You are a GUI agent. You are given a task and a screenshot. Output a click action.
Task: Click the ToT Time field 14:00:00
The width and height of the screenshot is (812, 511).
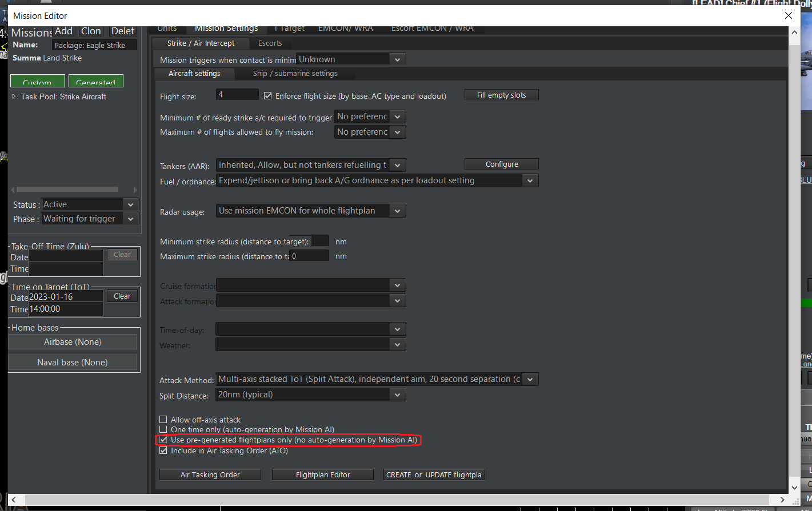click(x=66, y=309)
